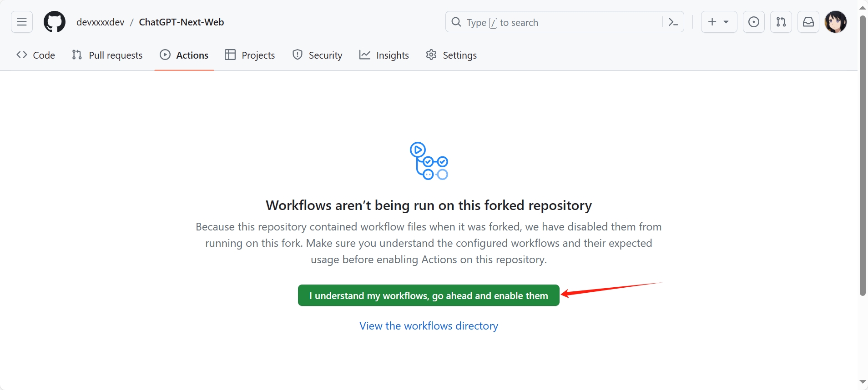868x390 pixels.
Task: Open the devxxxxdev owner link
Action: [x=100, y=22]
